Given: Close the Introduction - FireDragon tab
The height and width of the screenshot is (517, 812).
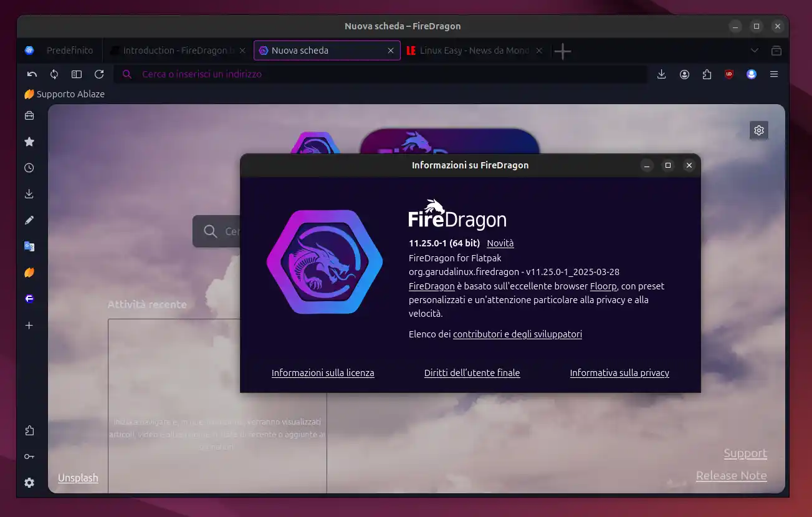Looking at the screenshot, I should point(242,51).
